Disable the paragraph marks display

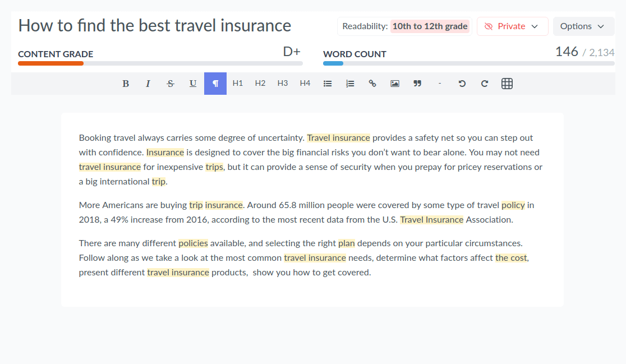(215, 83)
